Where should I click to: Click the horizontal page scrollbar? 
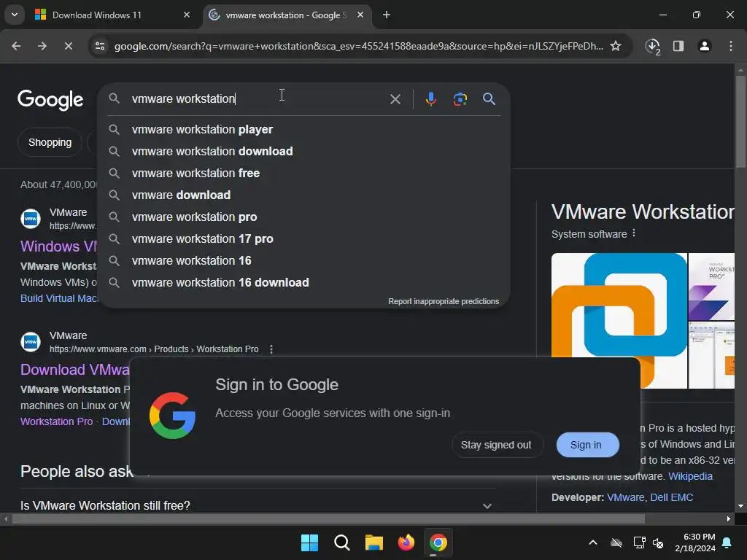point(328,518)
